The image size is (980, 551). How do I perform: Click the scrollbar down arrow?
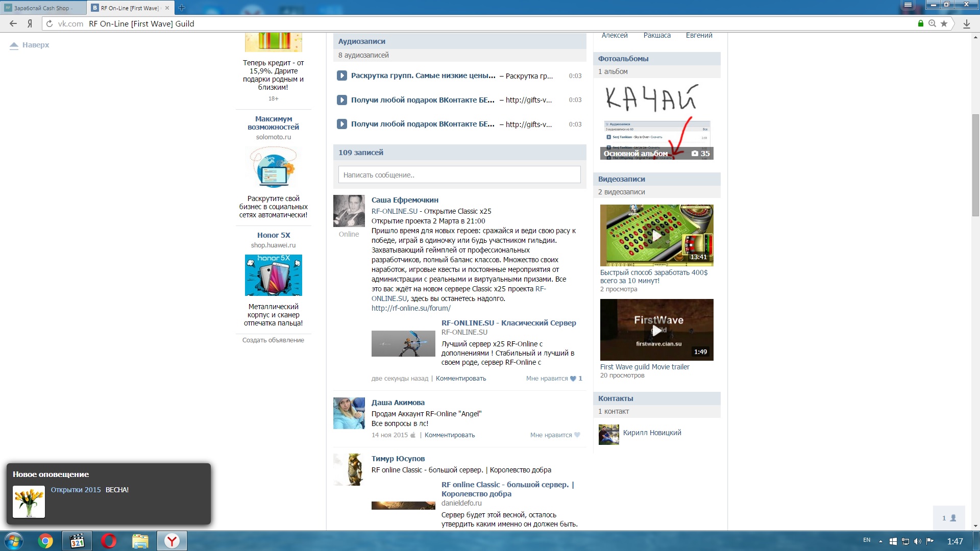pyautogui.click(x=976, y=526)
